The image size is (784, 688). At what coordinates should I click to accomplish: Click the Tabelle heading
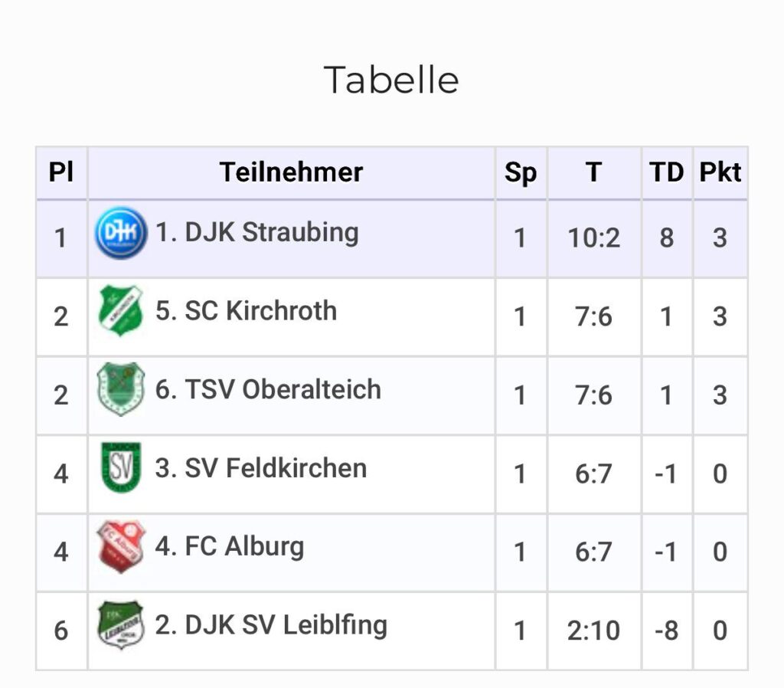tap(391, 80)
